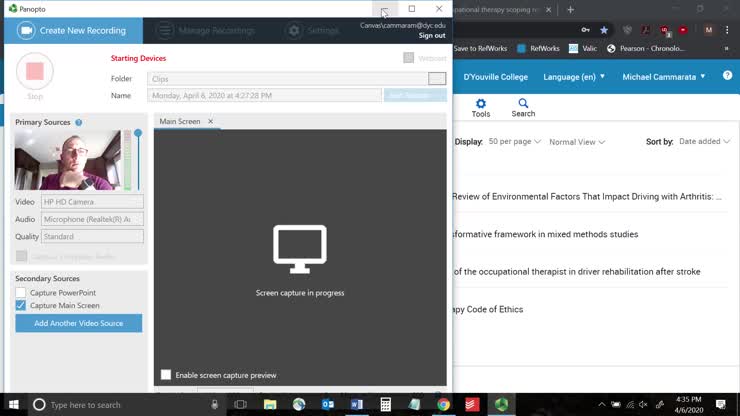Screen dimensions: 740x416
Task: Enable screen capture preview checkbox
Action: 166,375
